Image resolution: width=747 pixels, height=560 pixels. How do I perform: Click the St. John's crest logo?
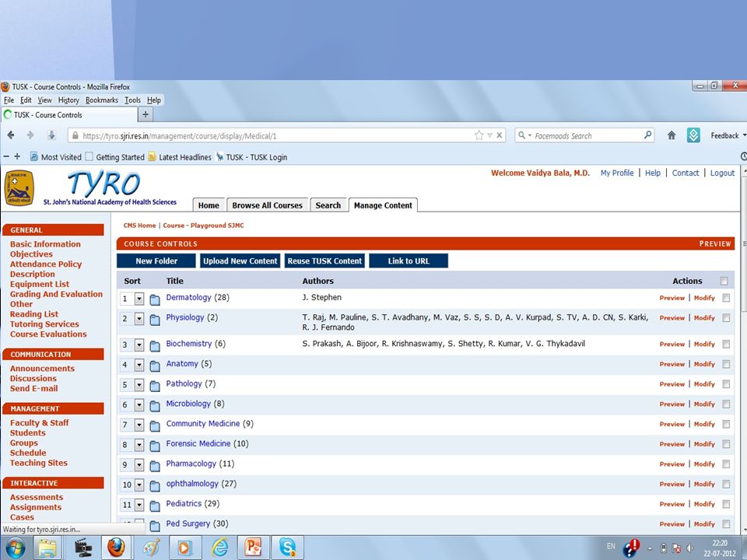pos(19,188)
